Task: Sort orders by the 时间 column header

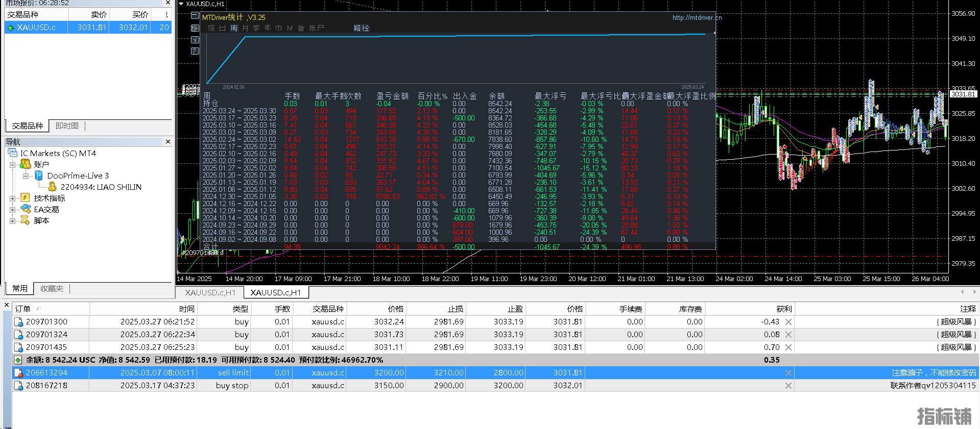Action: (x=144, y=309)
